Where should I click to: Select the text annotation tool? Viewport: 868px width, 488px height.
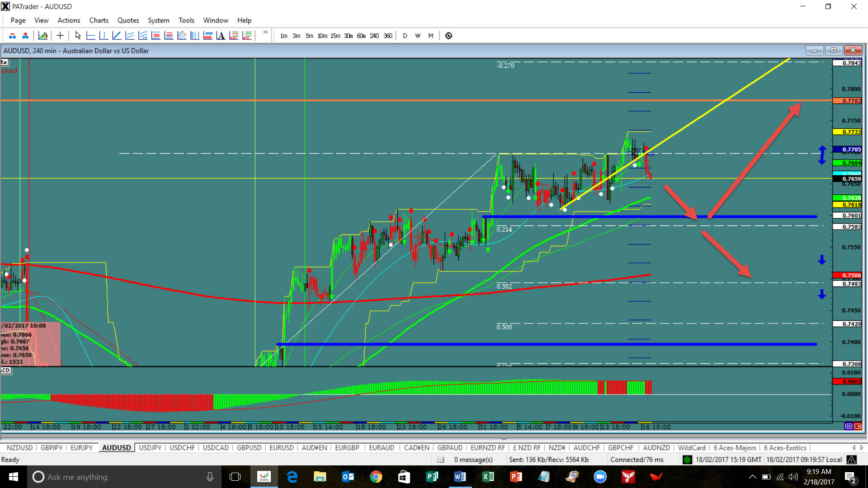tap(221, 36)
